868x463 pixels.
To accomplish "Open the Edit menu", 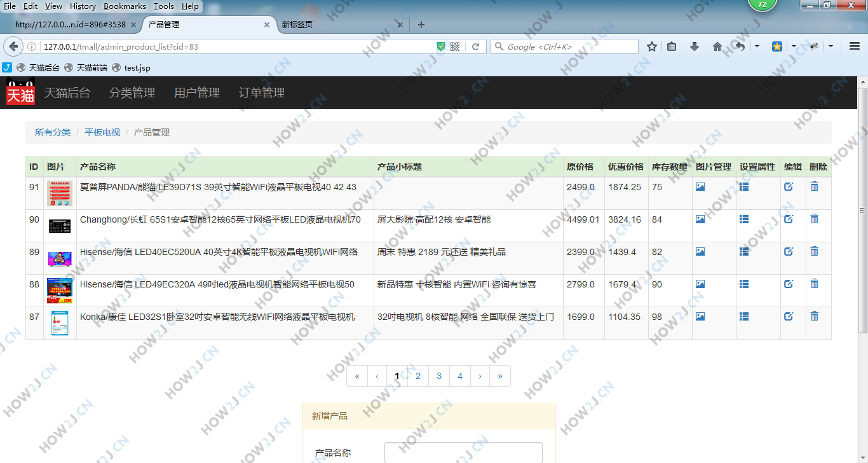I will coord(30,6).
